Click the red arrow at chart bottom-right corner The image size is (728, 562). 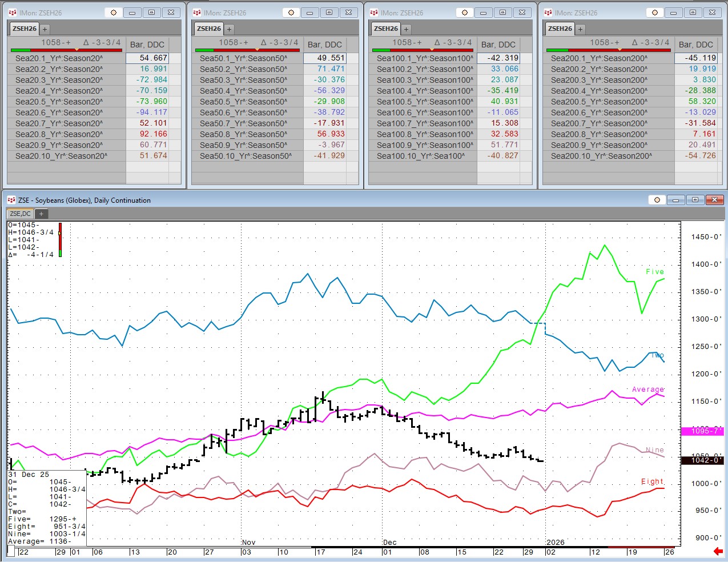[718, 551]
